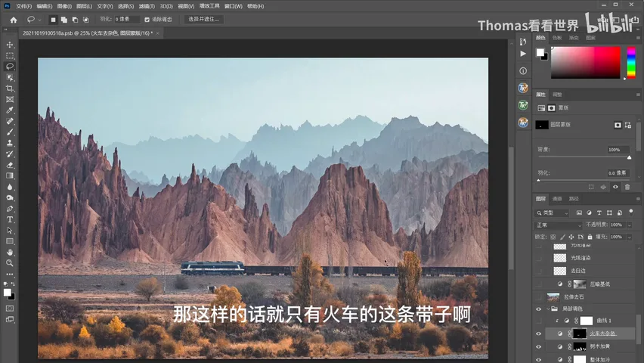This screenshot has width=644, height=363.
Task: Select the Eyedropper tool
Action: point(10,110)
